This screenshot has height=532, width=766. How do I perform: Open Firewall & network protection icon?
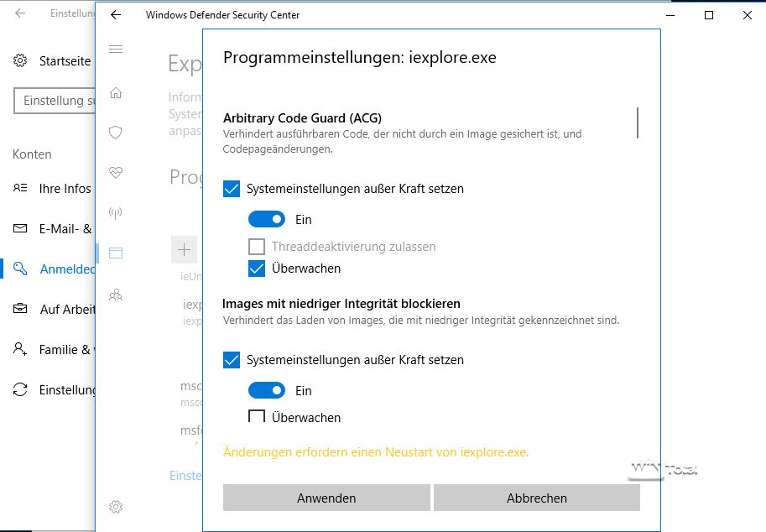116,212
